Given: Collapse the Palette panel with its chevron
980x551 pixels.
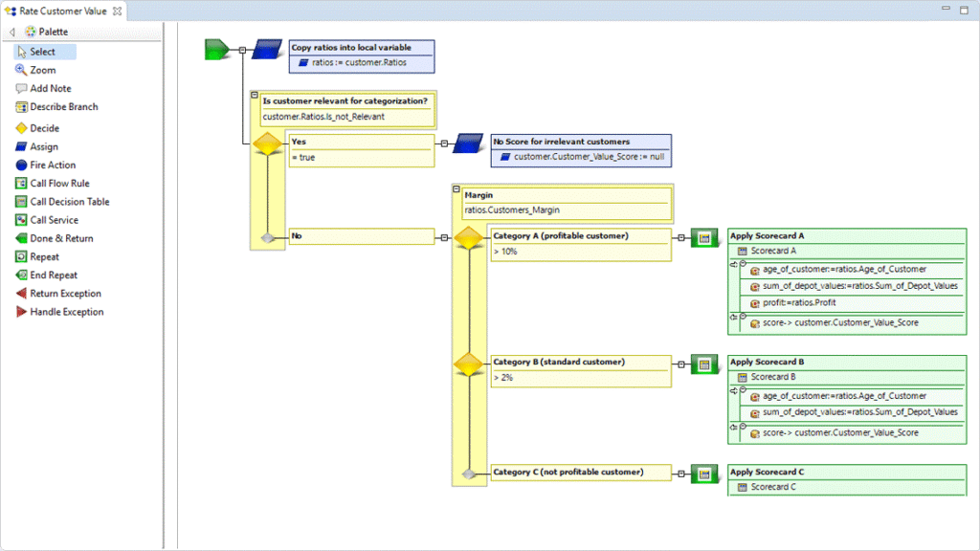Looking at the screenshot, I should click(11, 31).
